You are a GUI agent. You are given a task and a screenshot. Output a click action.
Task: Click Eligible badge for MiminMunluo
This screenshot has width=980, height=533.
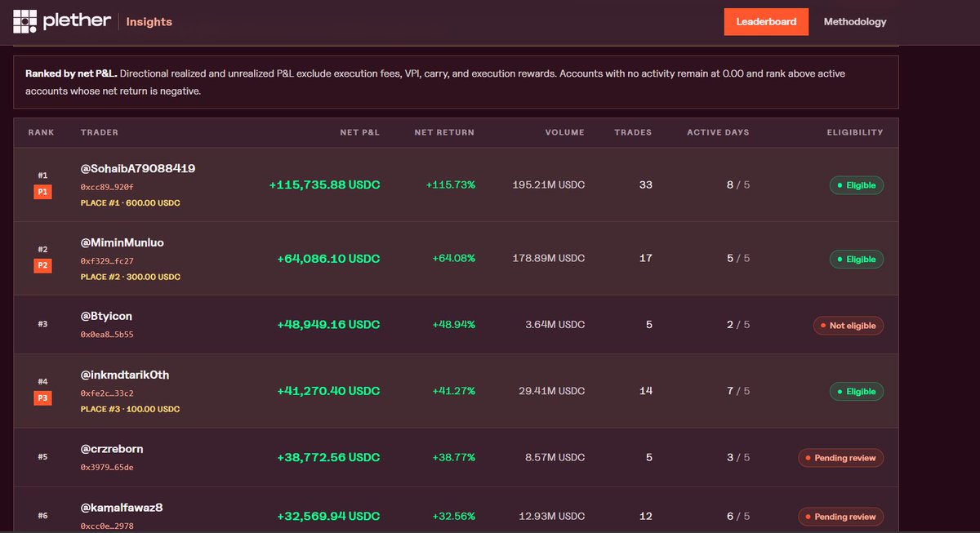(857, 260)
